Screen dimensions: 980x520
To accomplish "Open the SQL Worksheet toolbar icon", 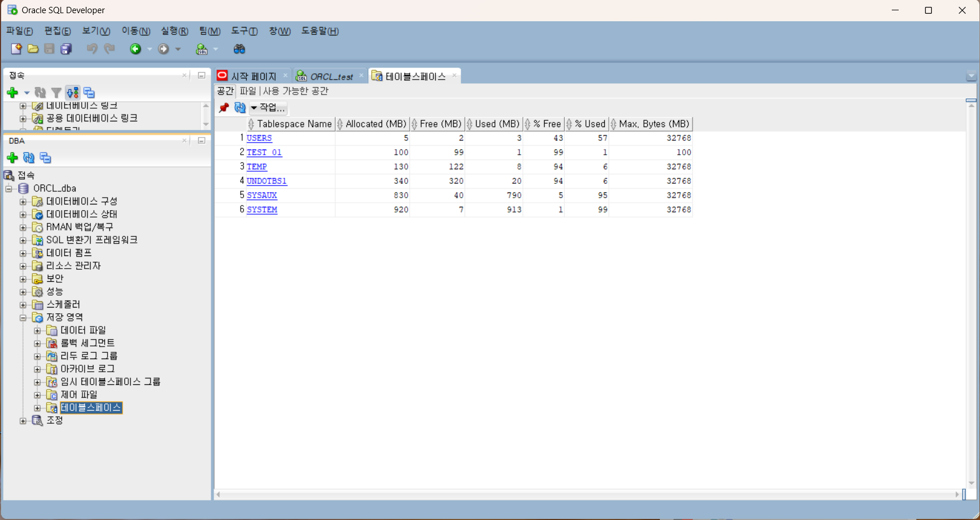I will [202, 49].
